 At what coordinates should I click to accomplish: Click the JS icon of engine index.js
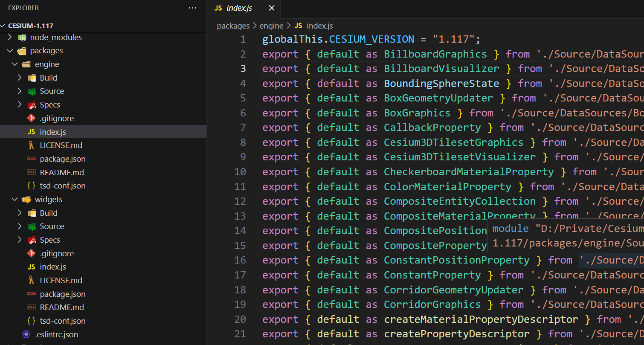pyautogui.click(x=31, y=132)
